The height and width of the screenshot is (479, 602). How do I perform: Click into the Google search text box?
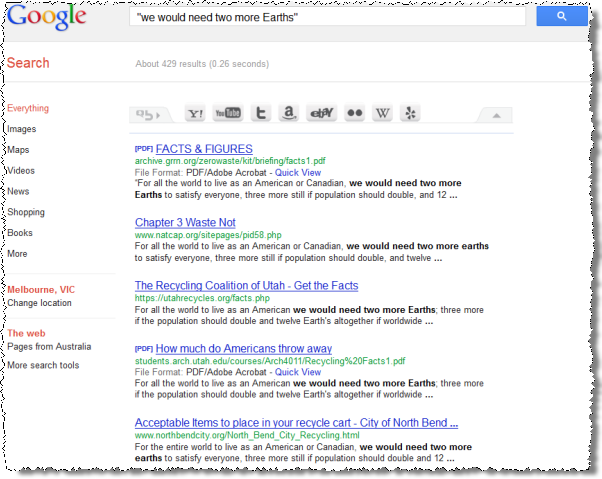point(328,17)
